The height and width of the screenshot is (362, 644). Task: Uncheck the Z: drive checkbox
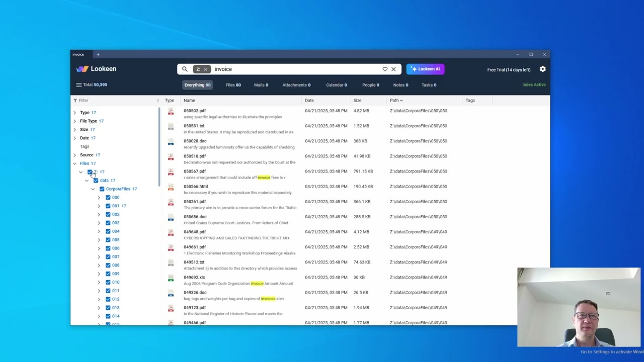tap(90, 172)
